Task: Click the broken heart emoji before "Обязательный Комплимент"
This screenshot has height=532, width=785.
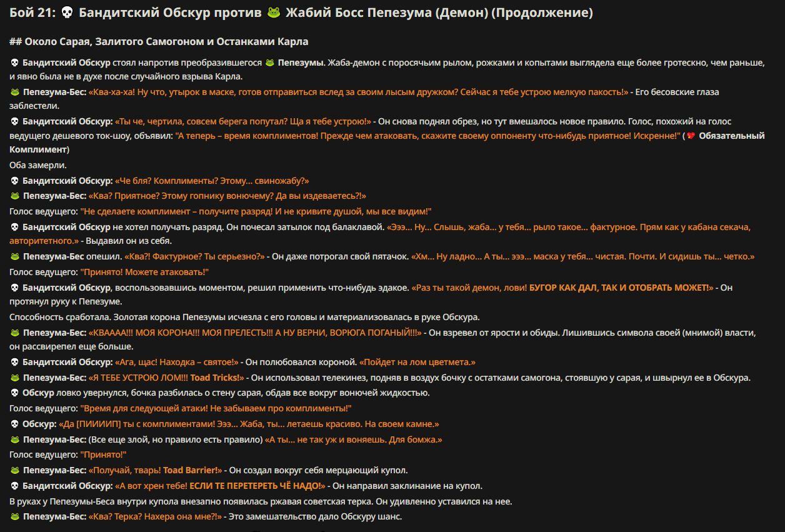Action: click(x=691, y=136)
